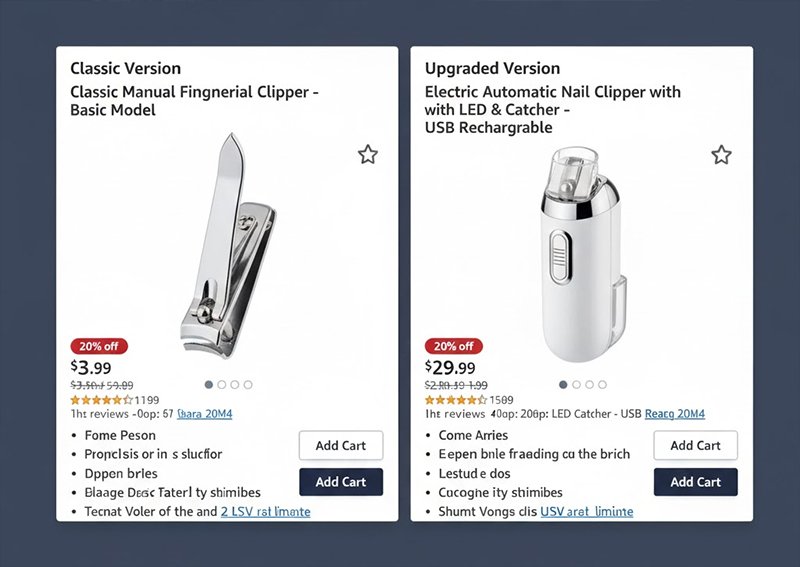Open the USV link in Upgraded's last bullet
The height and width of the screenshot is (567, 800).
pyautogui.click(x=587, y=512)
